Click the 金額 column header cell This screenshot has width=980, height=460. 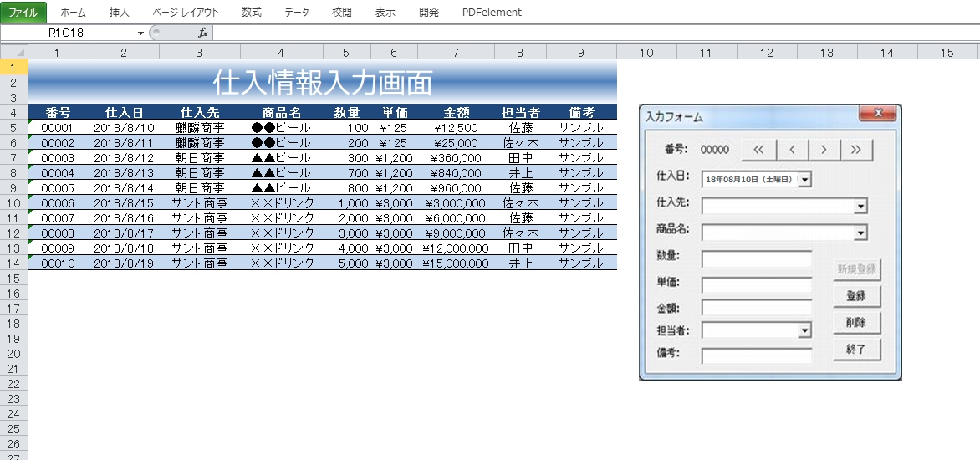pyautogui.click(x=456, y=113)
